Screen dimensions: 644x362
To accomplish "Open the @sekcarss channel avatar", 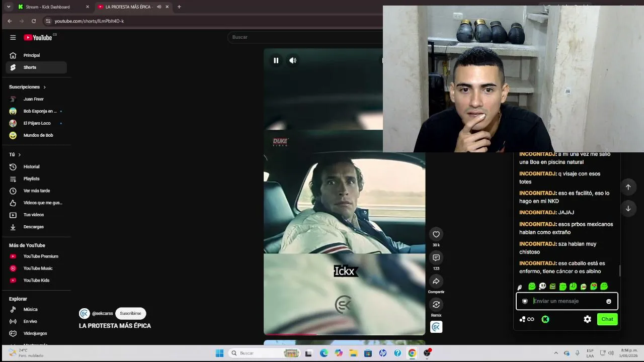I will coord(84,313).
